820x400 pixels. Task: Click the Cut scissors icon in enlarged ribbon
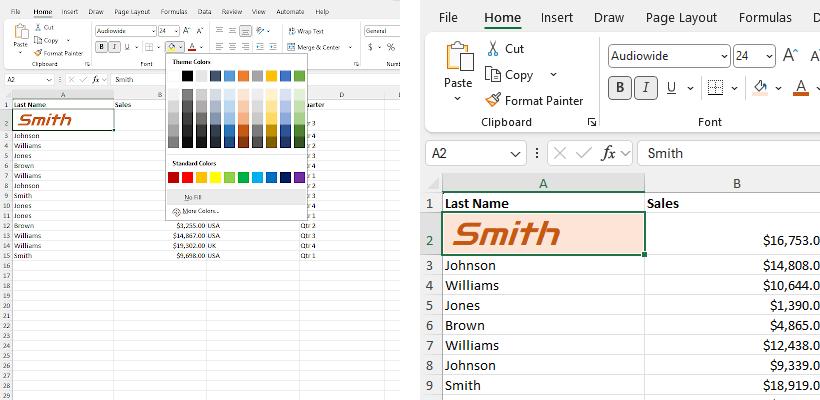click(494, 49)
